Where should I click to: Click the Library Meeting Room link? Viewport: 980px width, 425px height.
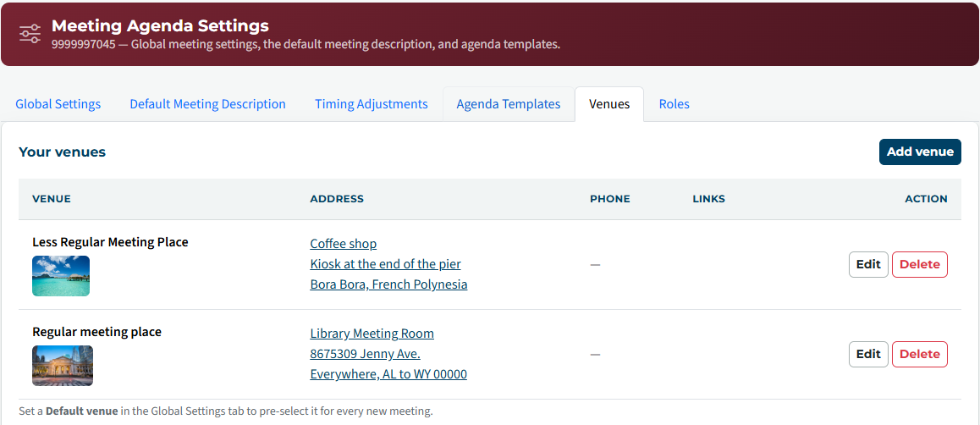pyautogui.click(x=372, y=334)
